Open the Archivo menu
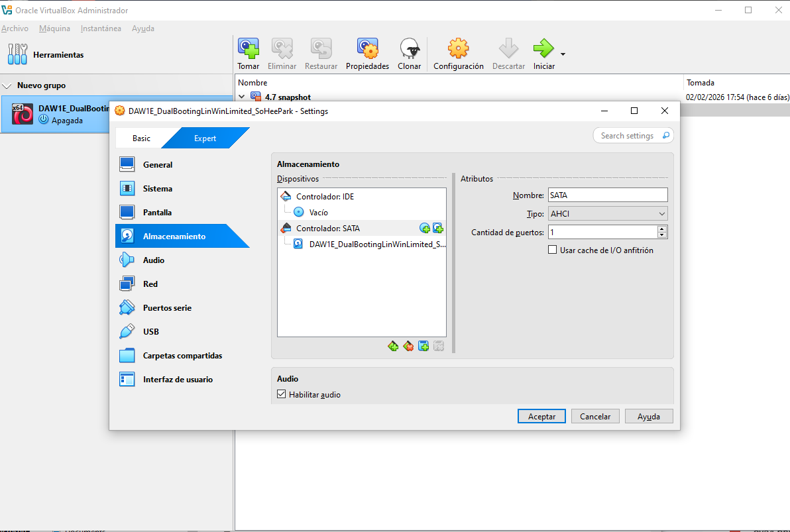This screenshot has height=532, width=790. (x=15, y=28)
